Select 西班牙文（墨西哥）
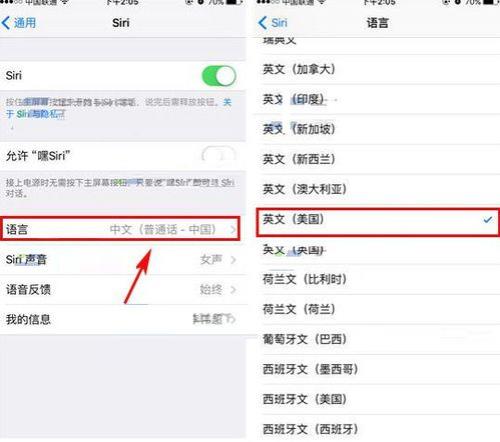Screen dimensions: 500x442 point(378,370)
